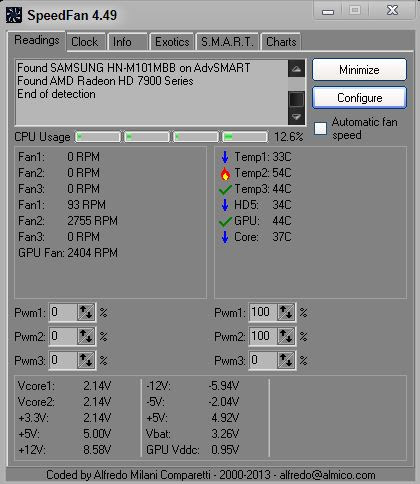The height and width of the screenshot is (484, 420).
Task: Adjust right-column Pwm1 spinner showing 100
Action: pos(286,312)
